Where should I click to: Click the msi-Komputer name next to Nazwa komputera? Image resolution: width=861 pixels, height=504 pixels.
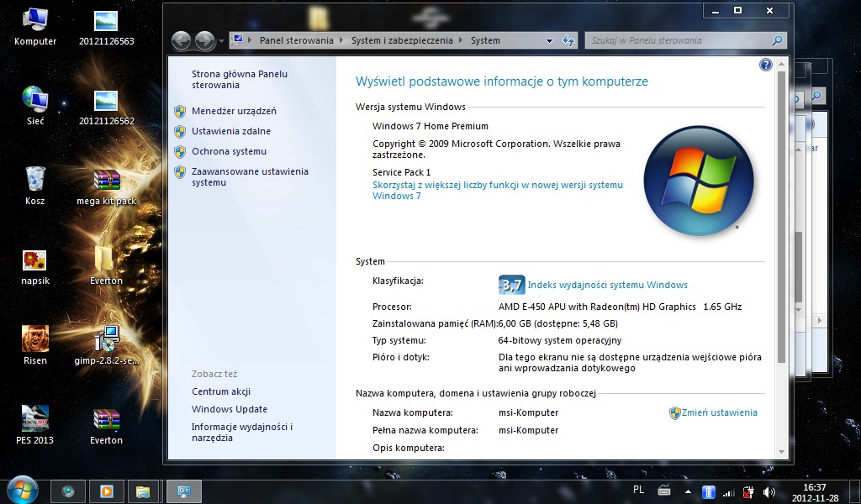[528, 412]
